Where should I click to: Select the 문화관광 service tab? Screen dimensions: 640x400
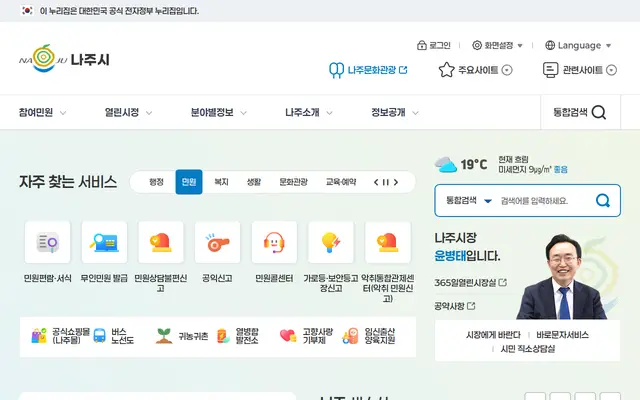[x=293, y=182]
